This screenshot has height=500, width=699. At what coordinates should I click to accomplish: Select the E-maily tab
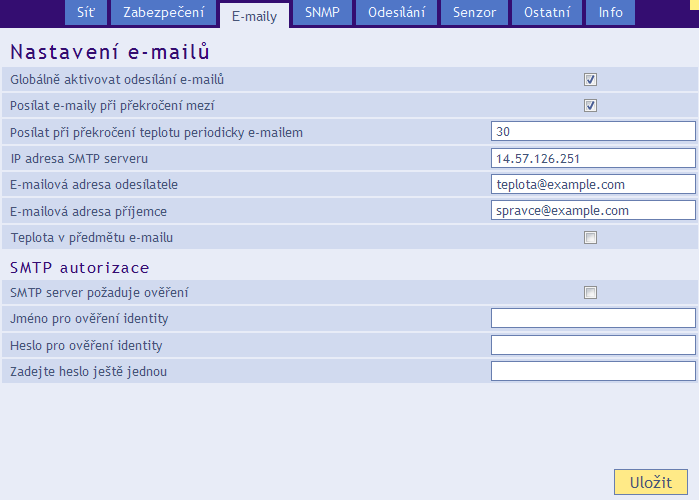click(x=255, y=16)
